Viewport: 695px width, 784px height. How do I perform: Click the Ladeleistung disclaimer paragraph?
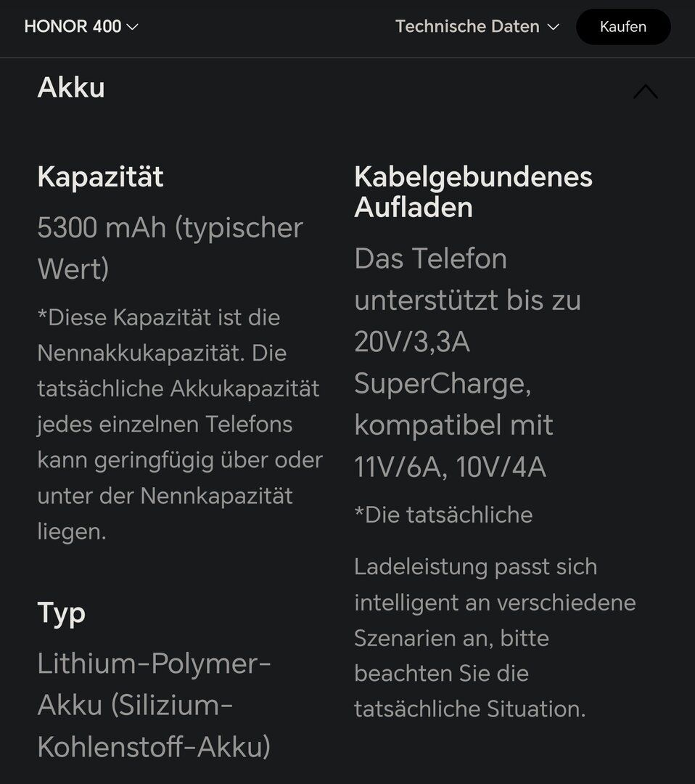494,637
